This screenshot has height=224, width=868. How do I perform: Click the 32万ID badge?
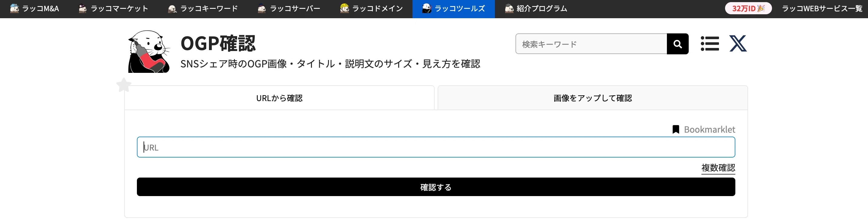748,8
